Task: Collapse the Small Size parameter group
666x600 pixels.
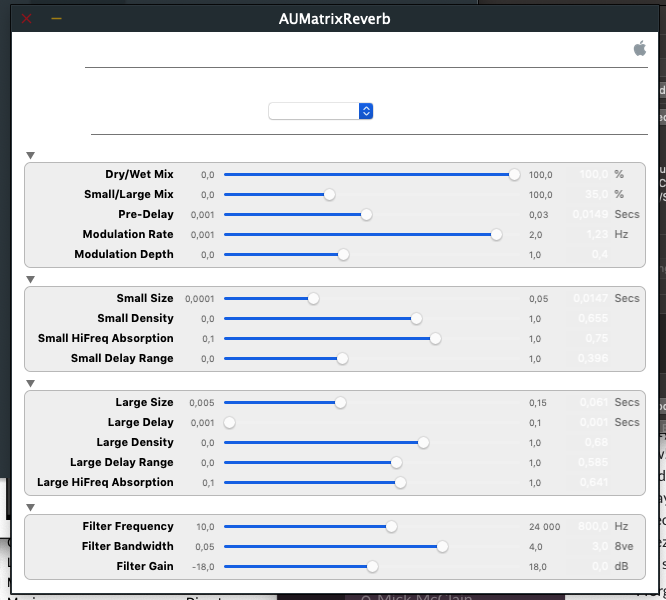Action: tap(30, 279)
